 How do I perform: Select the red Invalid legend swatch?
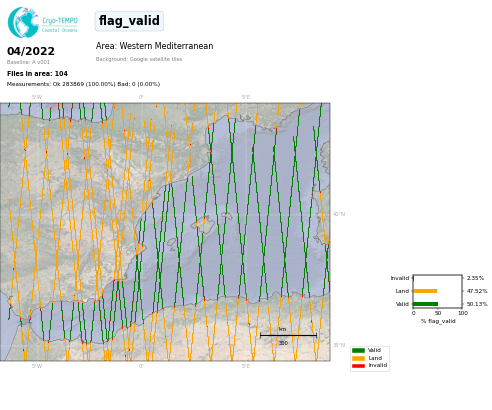coord(358,366)
